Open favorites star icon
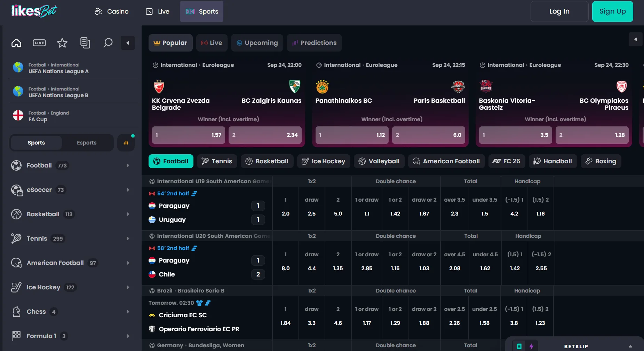The image size is (644, 351). 62,43
